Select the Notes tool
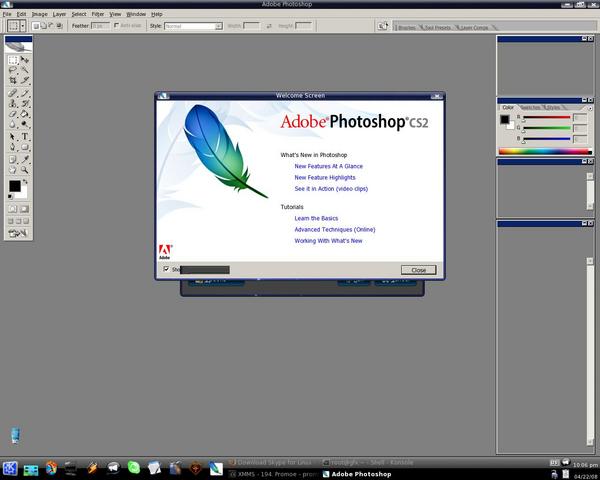Viewport: 600px width, 480px height. click(x=13, y=159)
